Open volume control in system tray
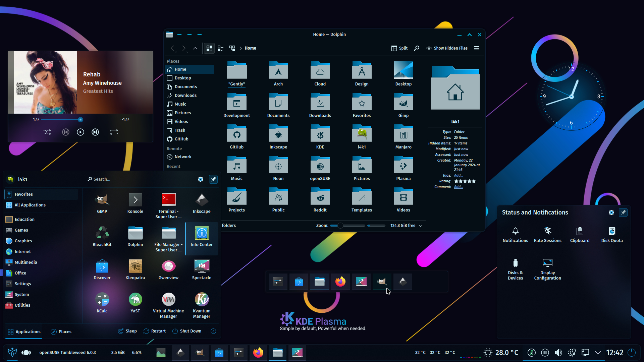 pyautogui.click(x=558, y=353)
